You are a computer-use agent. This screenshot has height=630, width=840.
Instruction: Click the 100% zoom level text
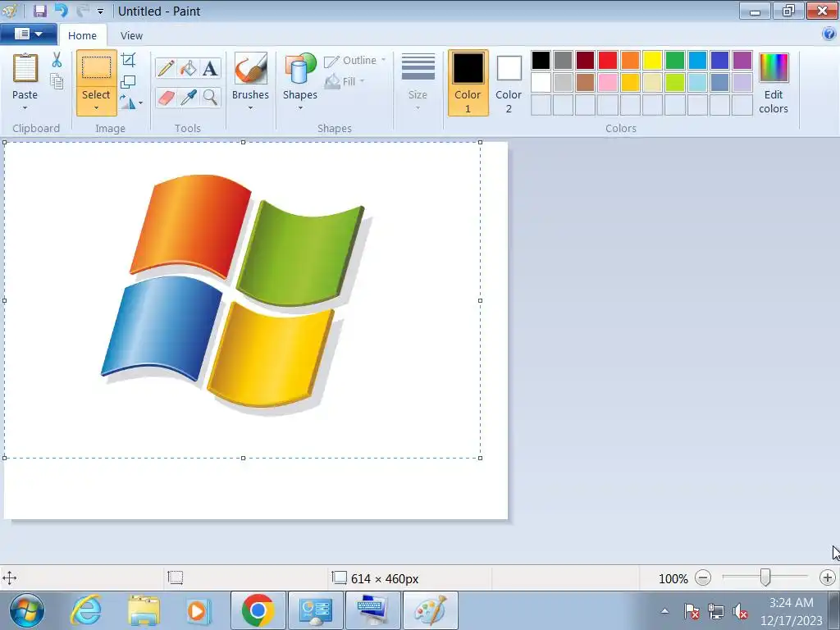[x=673, y=578]
